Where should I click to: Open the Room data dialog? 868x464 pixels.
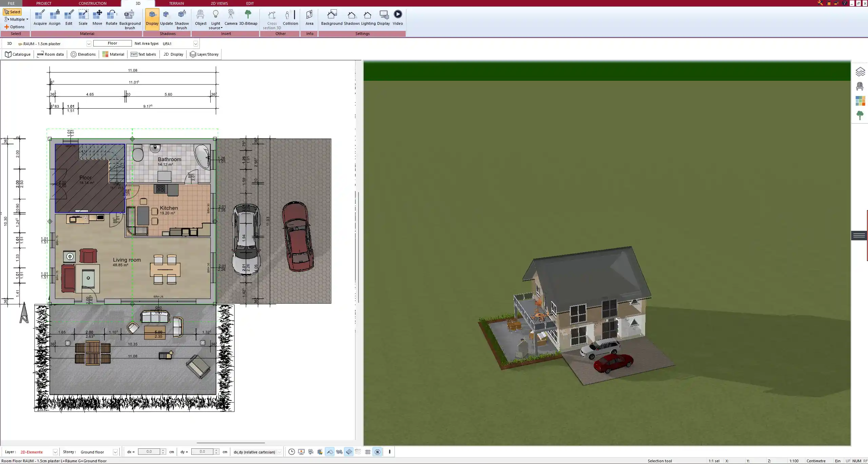point(50,54)
